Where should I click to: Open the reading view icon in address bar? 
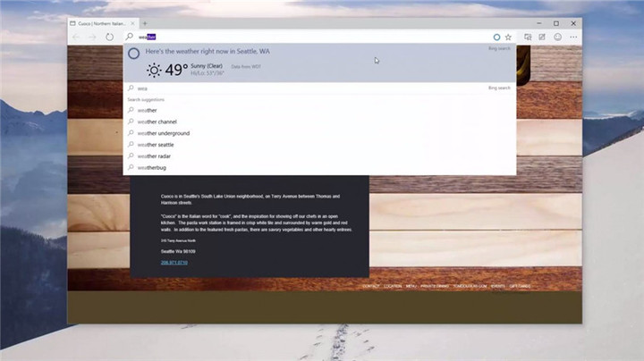(x=496, y=37)
